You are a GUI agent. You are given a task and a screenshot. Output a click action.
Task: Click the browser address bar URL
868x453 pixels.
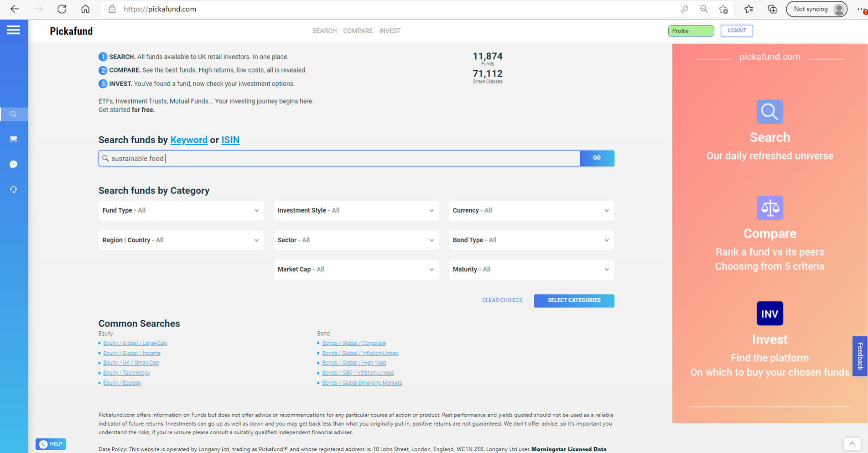coord(160,9)
